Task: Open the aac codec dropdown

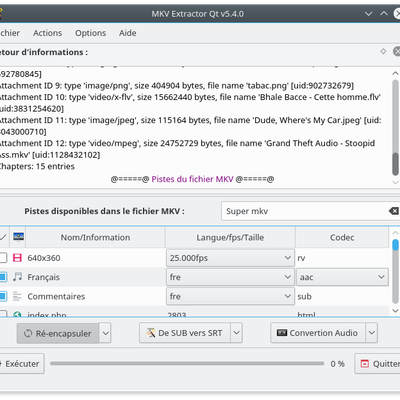Action: click(x=342, y=277)
